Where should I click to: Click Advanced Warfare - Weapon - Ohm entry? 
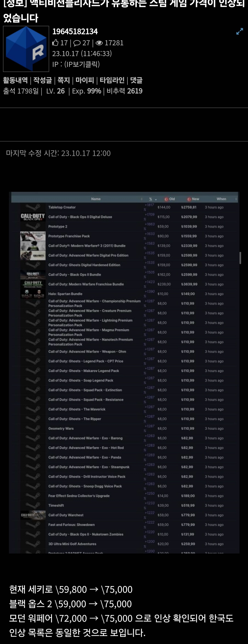pyautogui.click(x=87, y=351)
